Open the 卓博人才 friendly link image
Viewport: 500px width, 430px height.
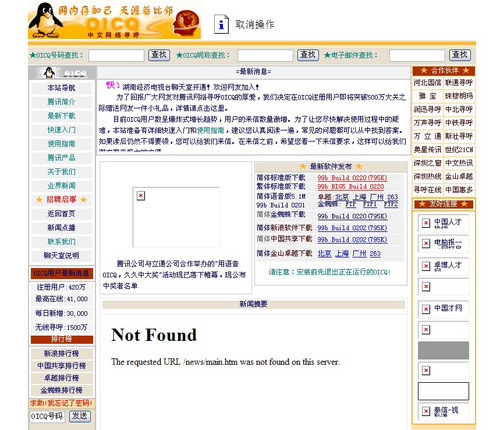tap(443, 266)
